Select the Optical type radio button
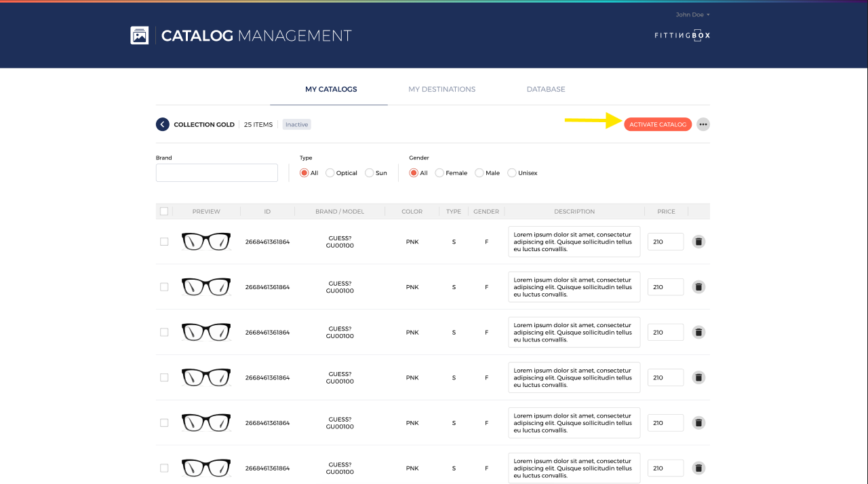 tap(330, 173)
